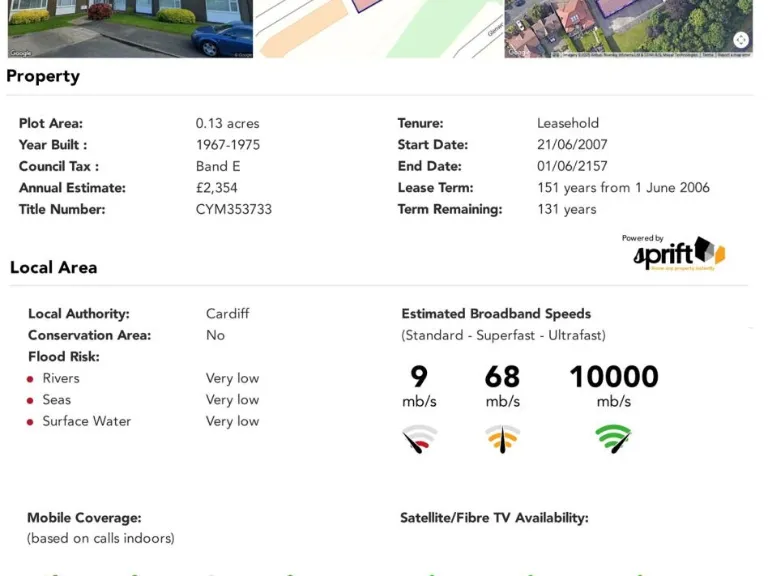This screenshot has width=768, height=576.
Task: Click the Estimated Broadband Speeds heading
Action: pos(496,313)
